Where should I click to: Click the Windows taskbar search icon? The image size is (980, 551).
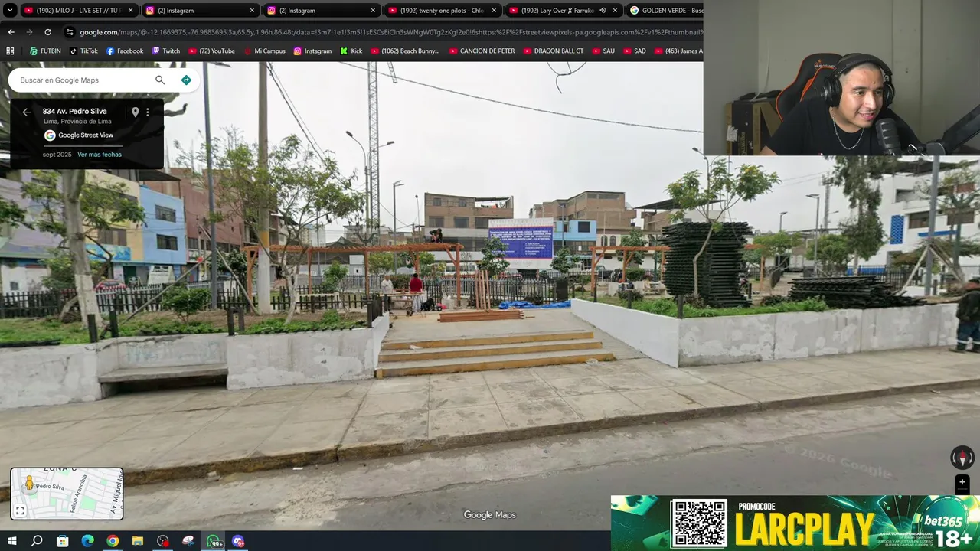37,541
